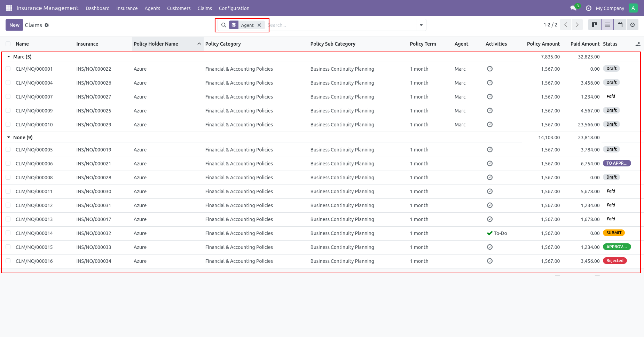Open activity clock for CLM/NO/000007
The width and height of the screenshot is (644, 337).
click(490, 97)
